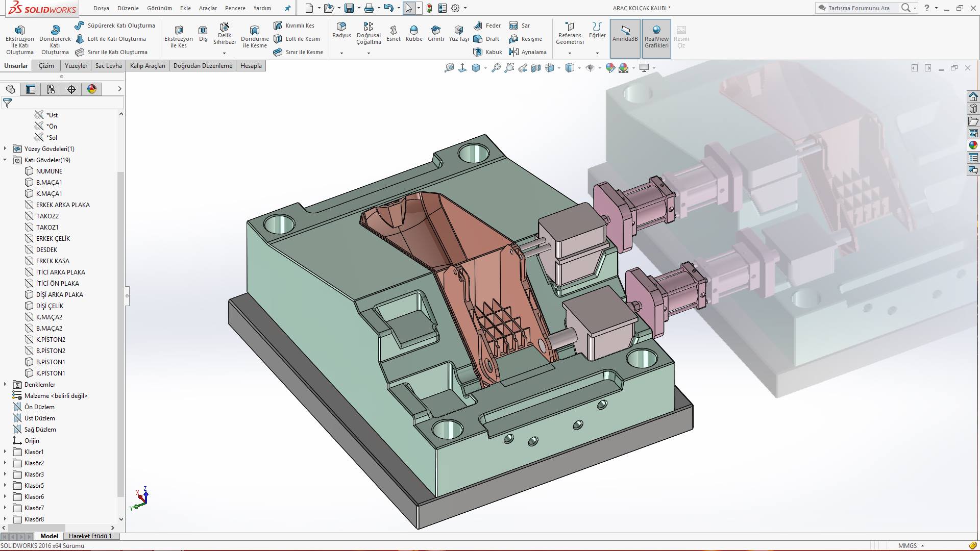Open Appearances pane in right task pane

click(x=973, y=145)
